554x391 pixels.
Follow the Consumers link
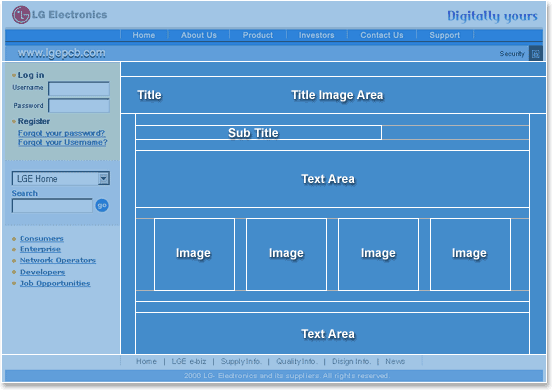(x=42, y=239)
